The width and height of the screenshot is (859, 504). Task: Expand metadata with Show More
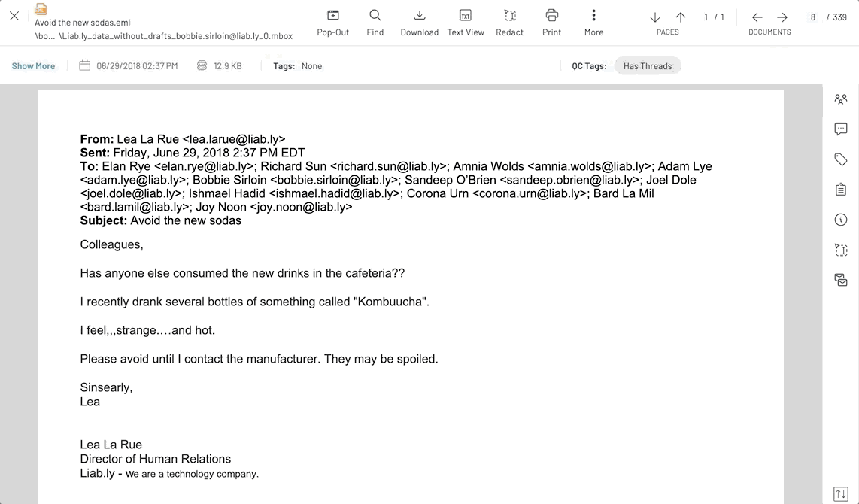(x=33, y=66)
